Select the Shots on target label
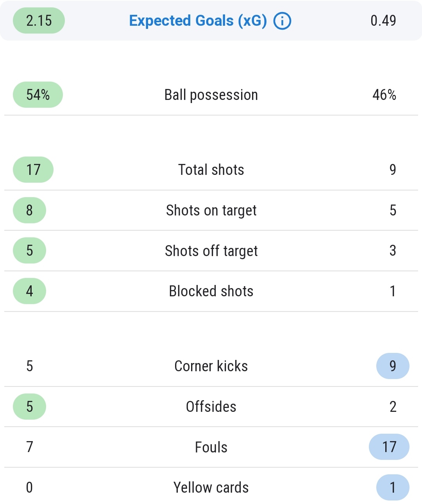The image size is (422, 504). coord(211,210)
